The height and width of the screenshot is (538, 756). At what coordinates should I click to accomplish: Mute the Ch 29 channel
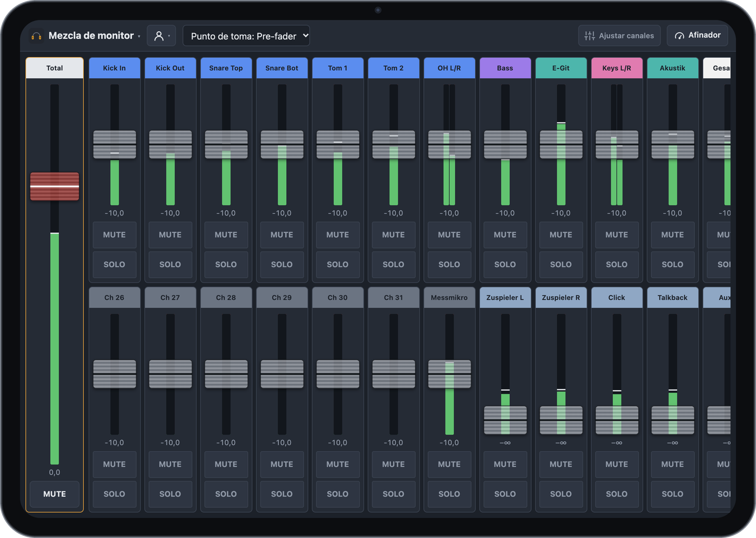click(282, 465)
